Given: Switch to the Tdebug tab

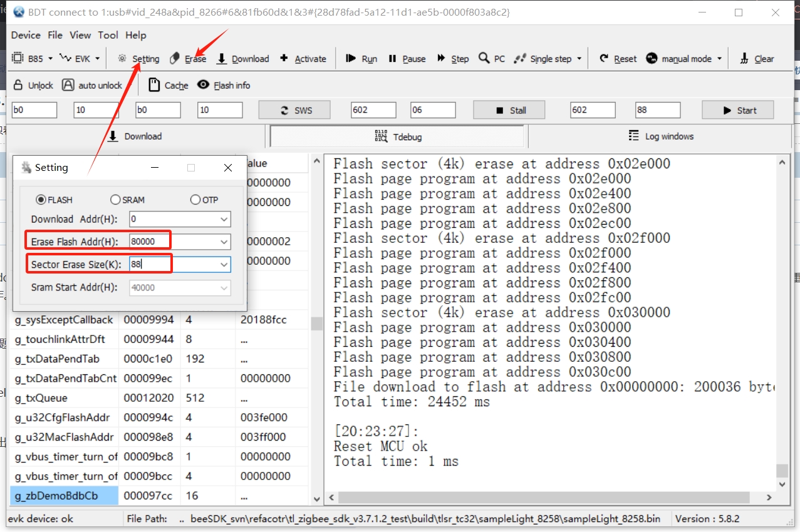Looking at the screenshot, I should (398, 136).
